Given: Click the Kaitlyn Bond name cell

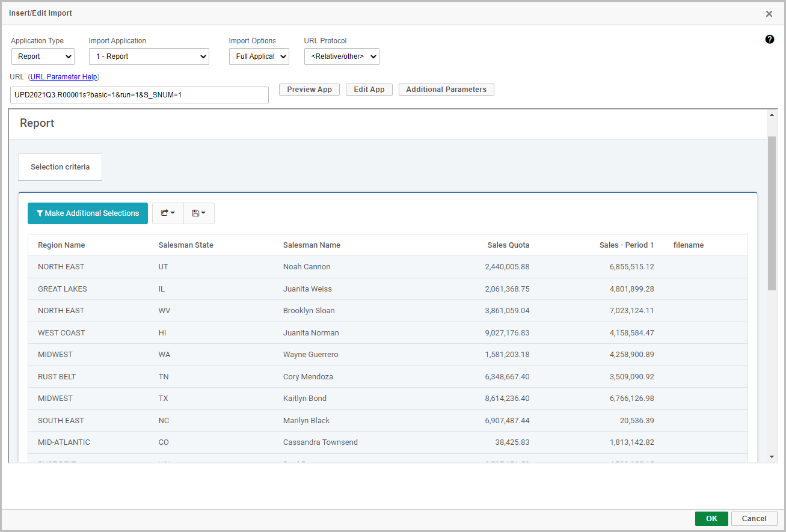Looking at the screenshot, I should click(x=305, y=399).
